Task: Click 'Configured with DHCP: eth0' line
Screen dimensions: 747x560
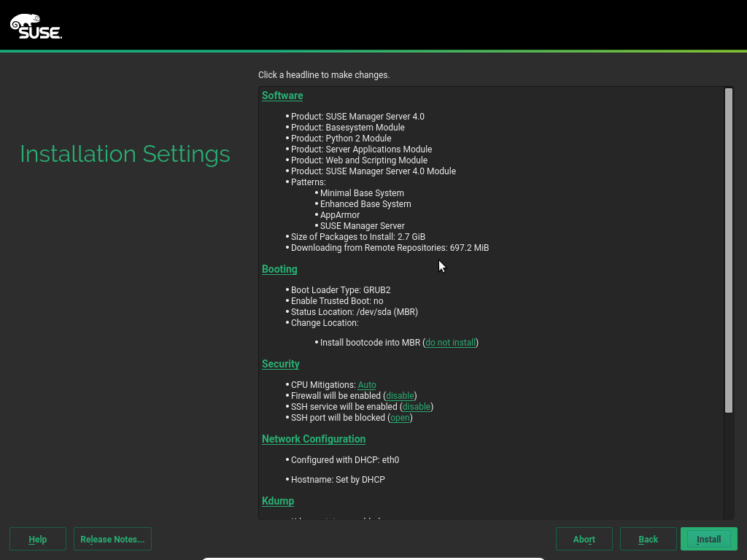Action: pos(345,460)
